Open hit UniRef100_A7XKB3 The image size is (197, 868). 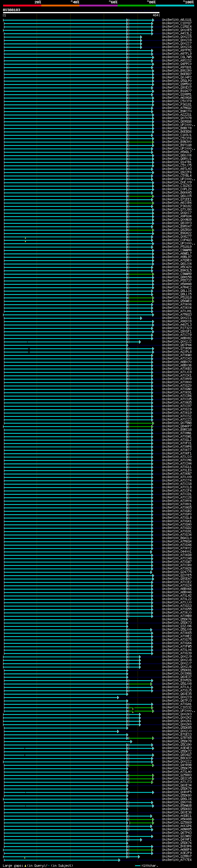click(177, 369)
